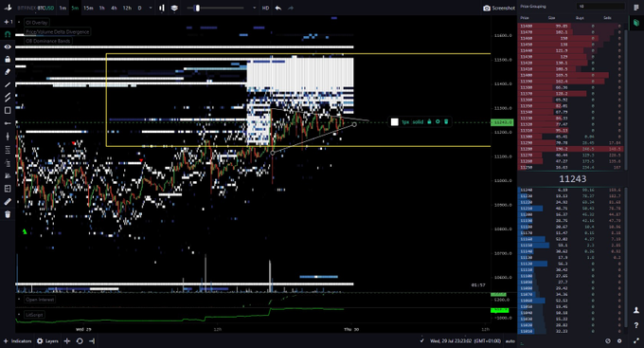Select the rectangle drawing tool
This screenshot has width=644, height=348.
(x=8, y=110)
